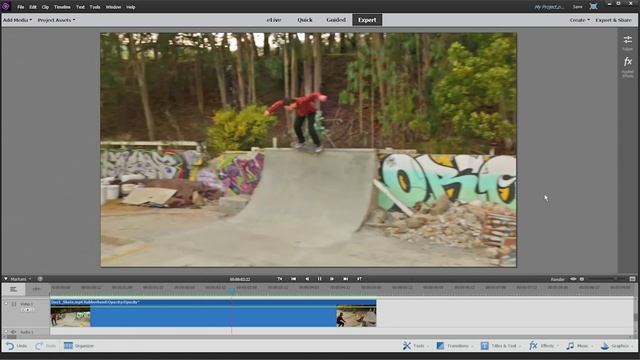This screenshot has width=640, height=360.
Task: Open the Timeline menu
Action: [x=62, y=7]
